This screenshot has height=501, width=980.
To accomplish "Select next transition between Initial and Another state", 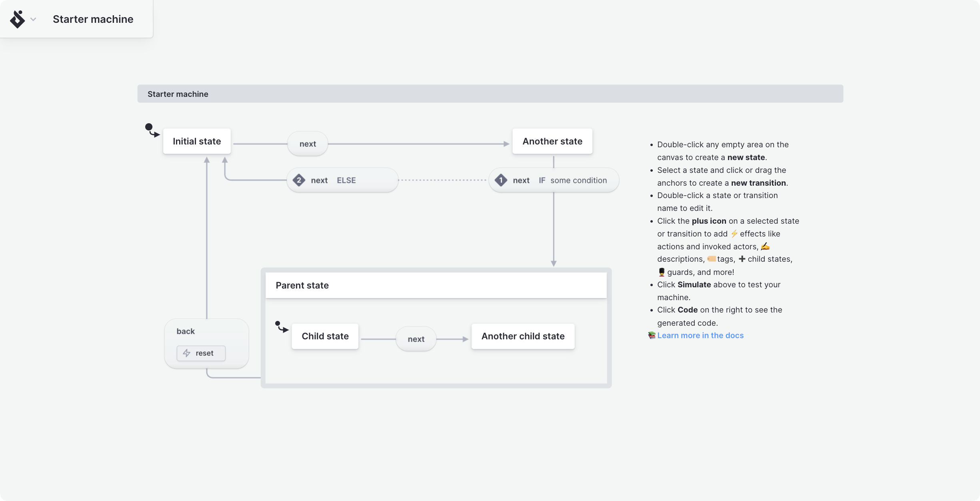I will tap(308, 144).
